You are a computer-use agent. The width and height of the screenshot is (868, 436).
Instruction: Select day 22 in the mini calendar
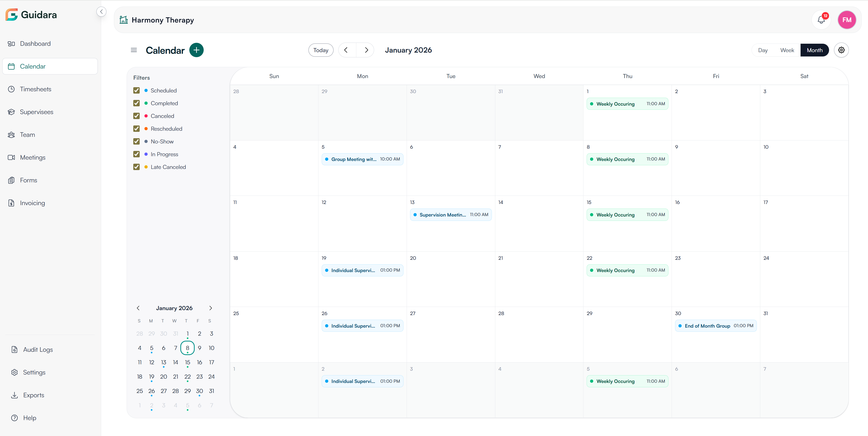click(188, 377)
